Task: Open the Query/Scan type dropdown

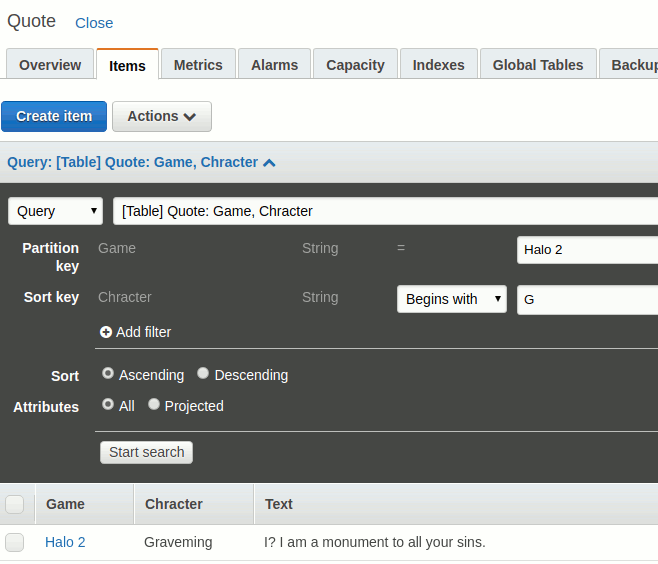Action: click(x=56, y=211)
